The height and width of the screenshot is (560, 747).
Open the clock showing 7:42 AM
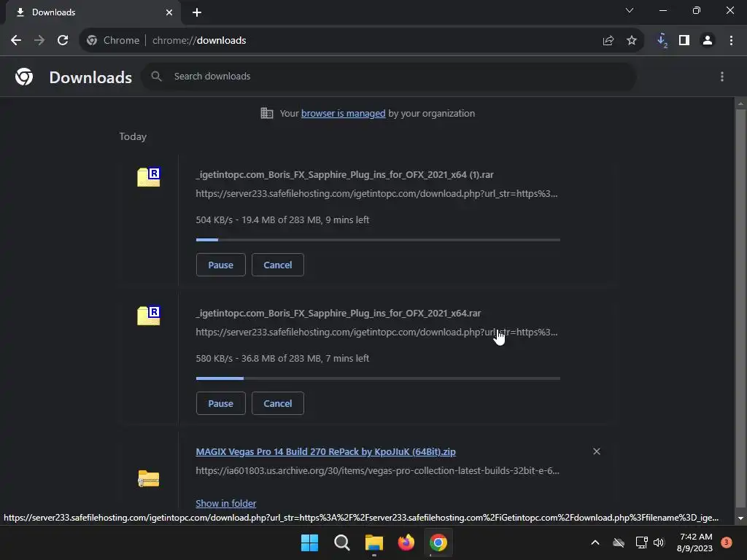(x=694, y=542)
